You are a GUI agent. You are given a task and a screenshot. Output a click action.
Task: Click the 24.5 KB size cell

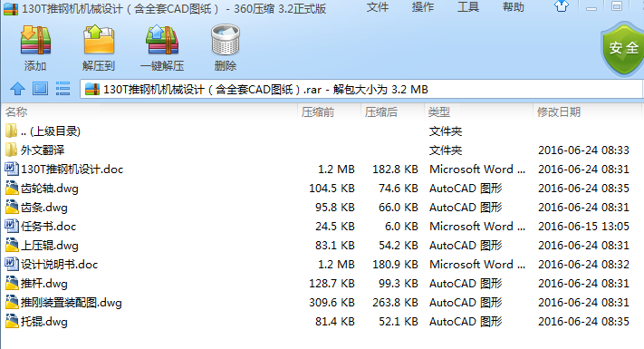(x=335, y=227)
